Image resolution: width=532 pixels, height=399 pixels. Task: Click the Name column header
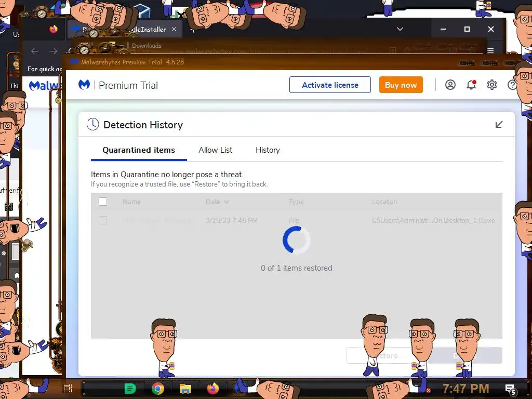point(131,202)
